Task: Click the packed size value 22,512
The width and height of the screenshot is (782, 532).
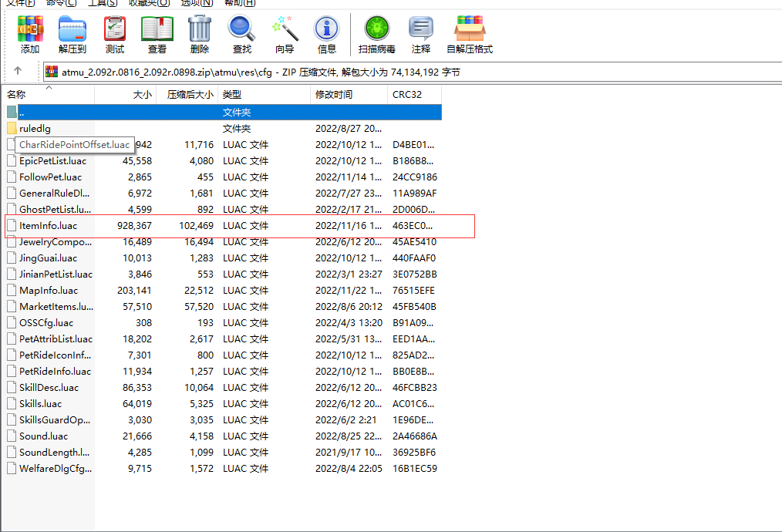Action: click(x=199, y=290)
